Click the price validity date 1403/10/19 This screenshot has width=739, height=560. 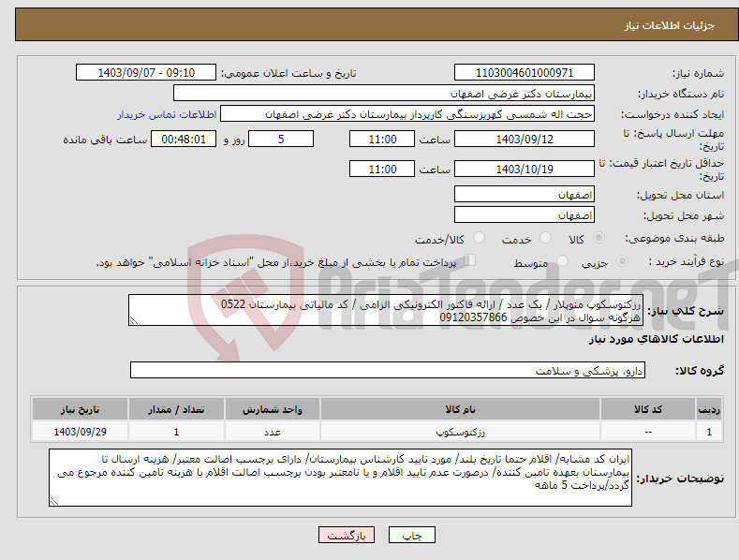[x=525, y=169]
